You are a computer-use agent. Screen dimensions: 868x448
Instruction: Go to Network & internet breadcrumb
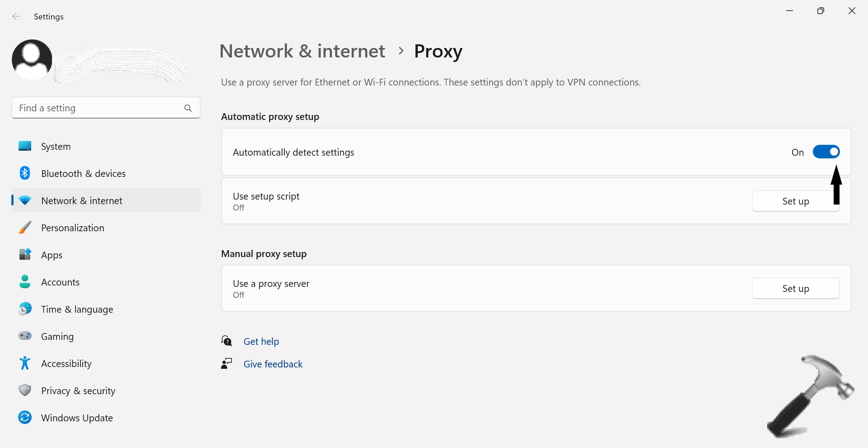pos(302,51)
